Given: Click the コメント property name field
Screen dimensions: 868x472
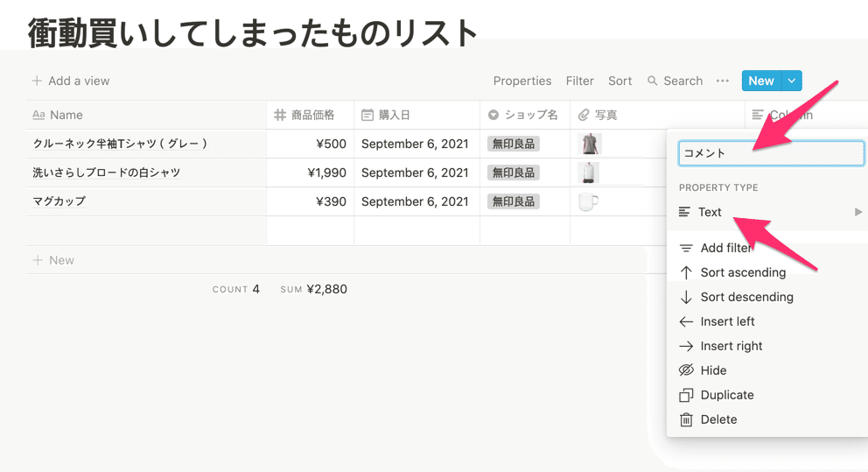Looking at the screenshot, I should [x=771, y=153].
